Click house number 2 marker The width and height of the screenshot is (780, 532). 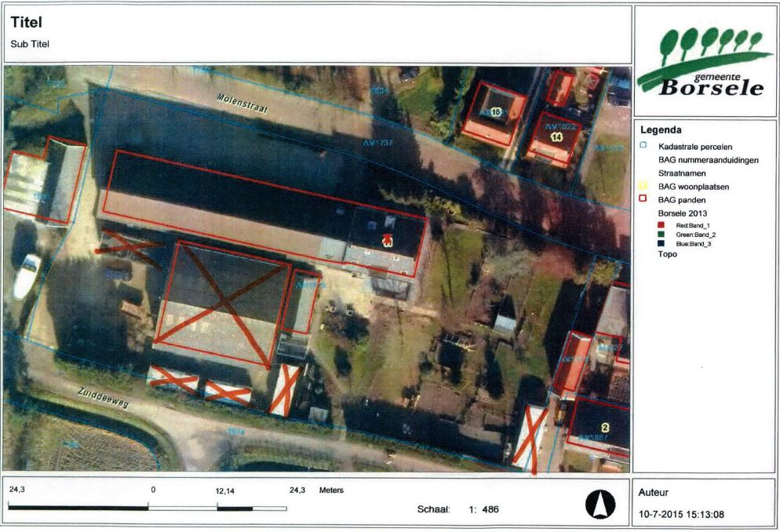tap(605, 427)
